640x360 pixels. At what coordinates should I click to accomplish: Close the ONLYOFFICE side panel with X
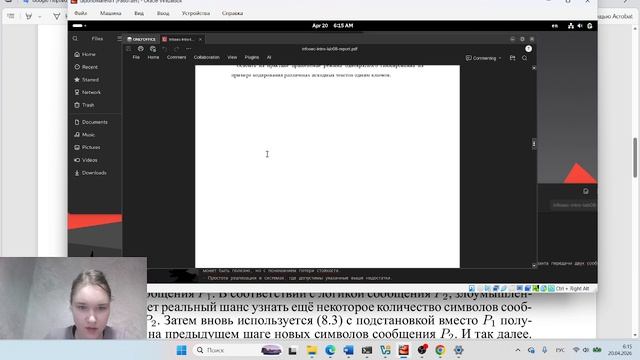pos(534,68)
